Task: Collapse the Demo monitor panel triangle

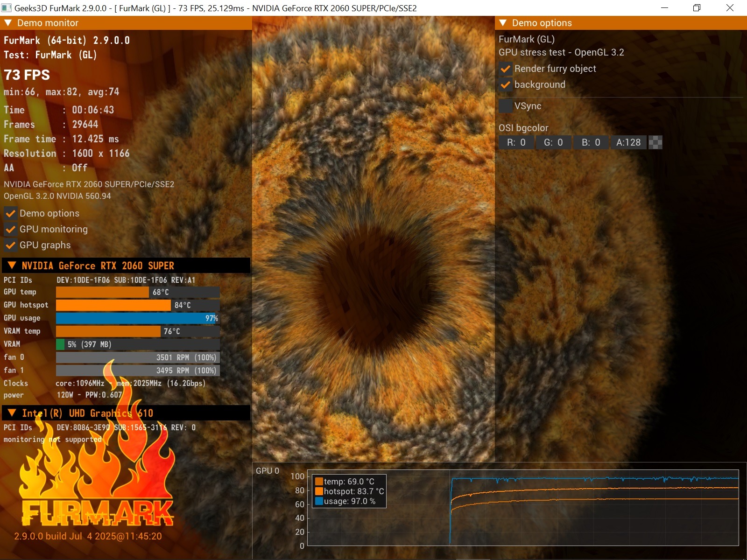Action: click(x=8, y=23)
